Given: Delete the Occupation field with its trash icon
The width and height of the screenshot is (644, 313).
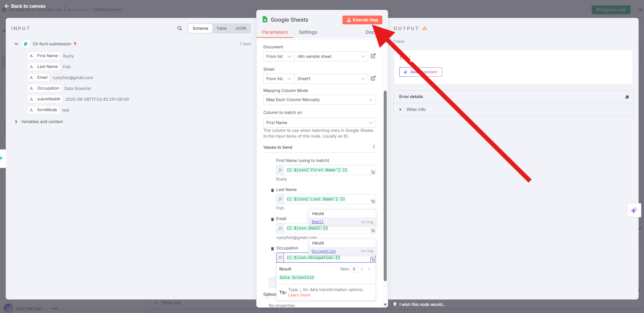Looking at the screenshot, I should tap(273, 248).
